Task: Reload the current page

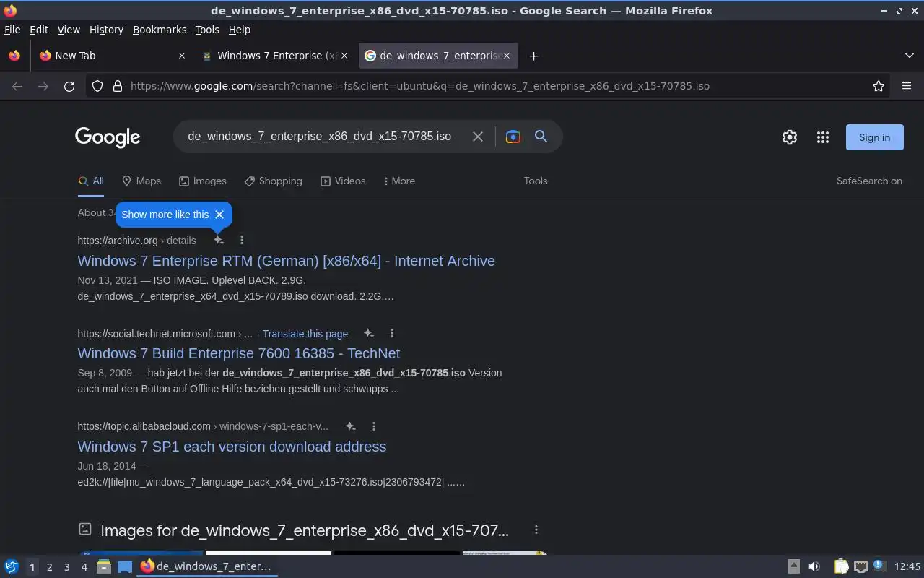Action: click(x=69, y=86)
